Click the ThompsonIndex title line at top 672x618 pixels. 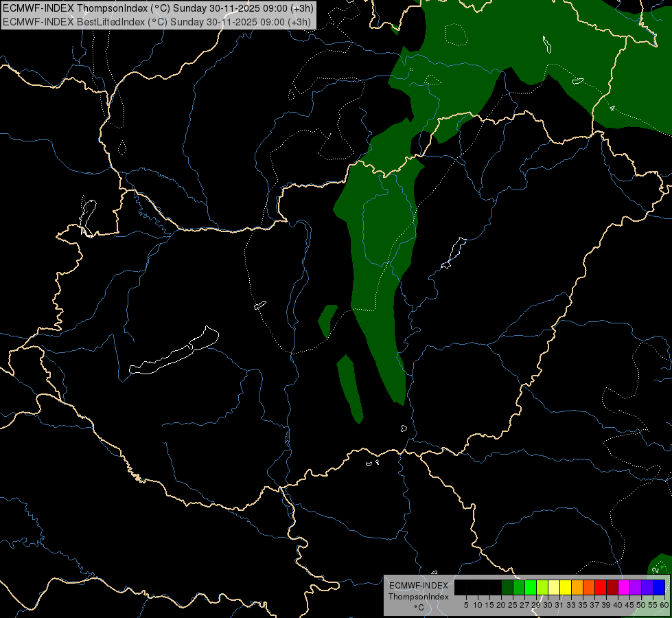tap(158, 8)
